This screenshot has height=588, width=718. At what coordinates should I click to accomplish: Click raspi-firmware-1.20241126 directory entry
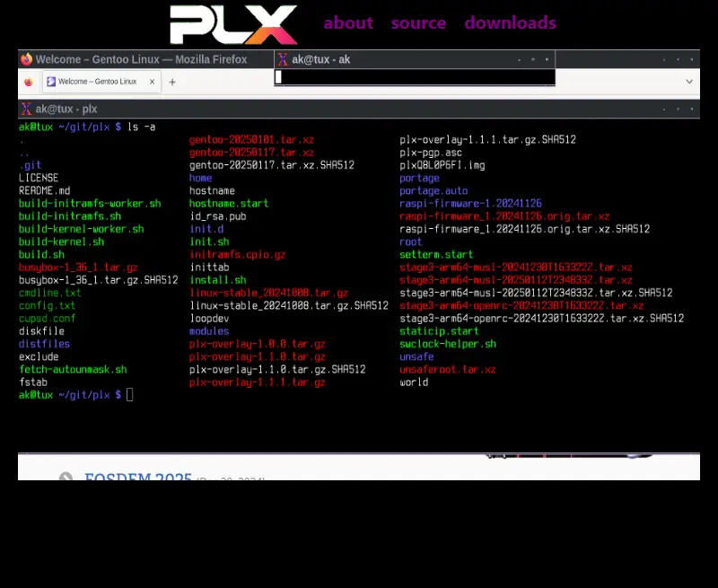[x=470, y=203]
